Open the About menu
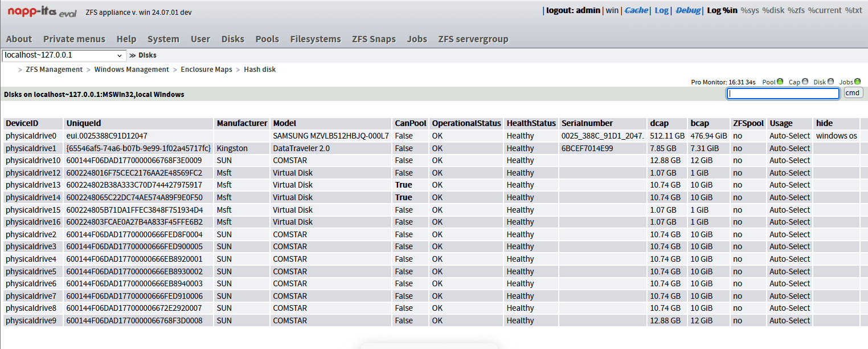Viewport: 868px width, 349px height. pyautogui.click(x=19, y=39)
